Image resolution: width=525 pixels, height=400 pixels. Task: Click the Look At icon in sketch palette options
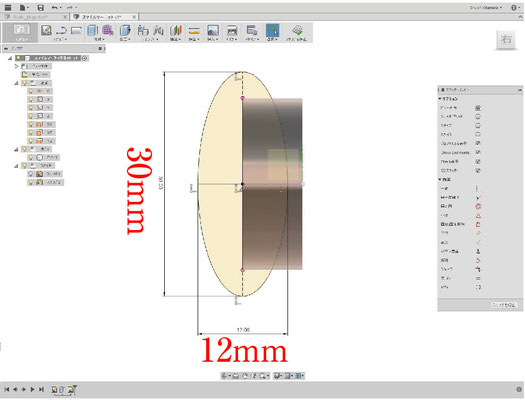click(x=478, y=108)
